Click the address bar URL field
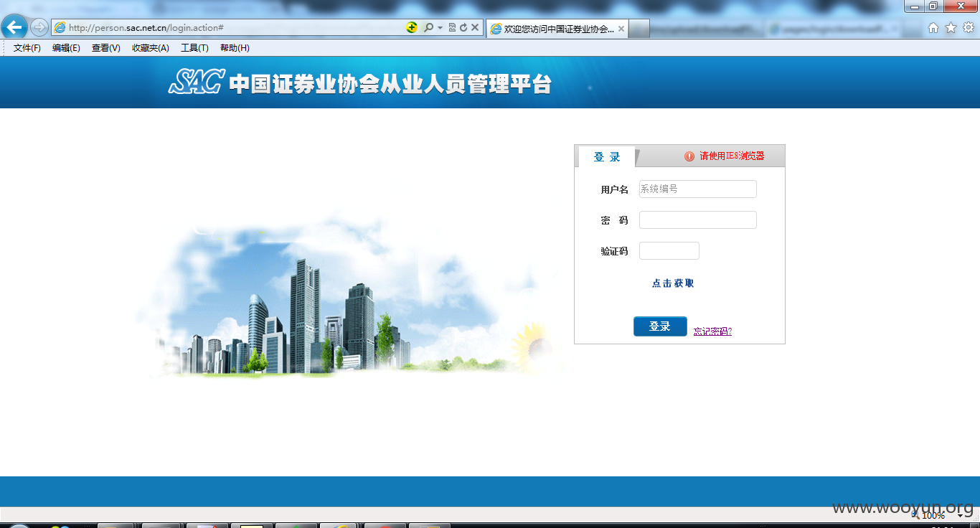This screenshot has width=980, height=528. coord(230,27)
